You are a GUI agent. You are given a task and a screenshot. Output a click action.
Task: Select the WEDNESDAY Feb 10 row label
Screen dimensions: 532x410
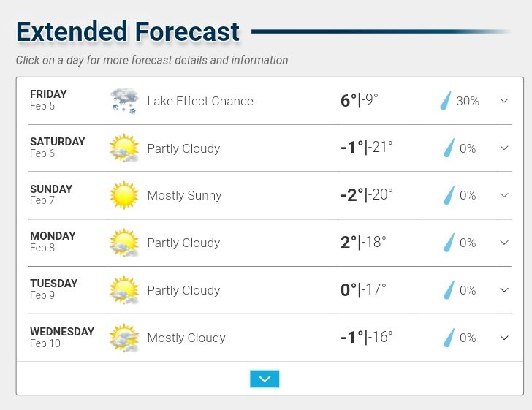(62, 338)
